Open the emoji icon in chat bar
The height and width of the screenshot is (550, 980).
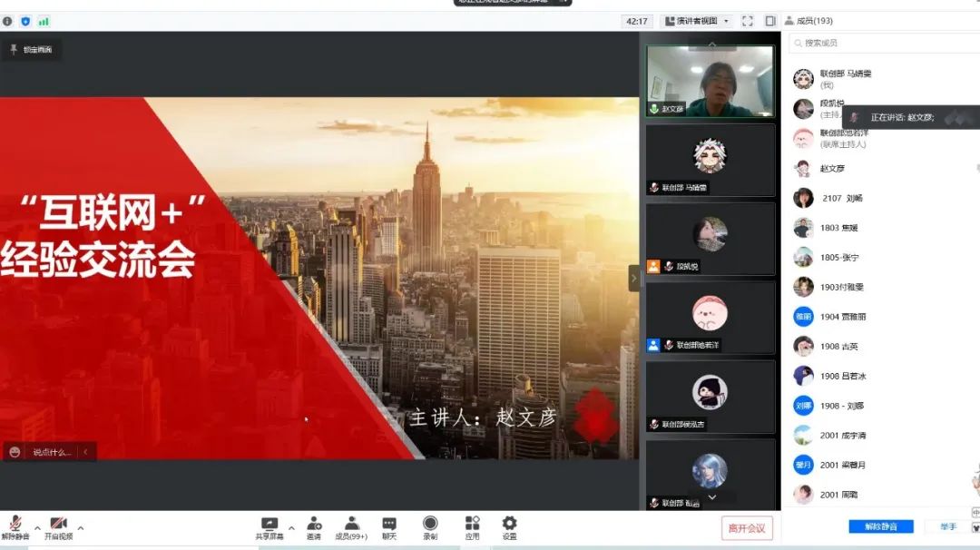click(x=15, y=452)
